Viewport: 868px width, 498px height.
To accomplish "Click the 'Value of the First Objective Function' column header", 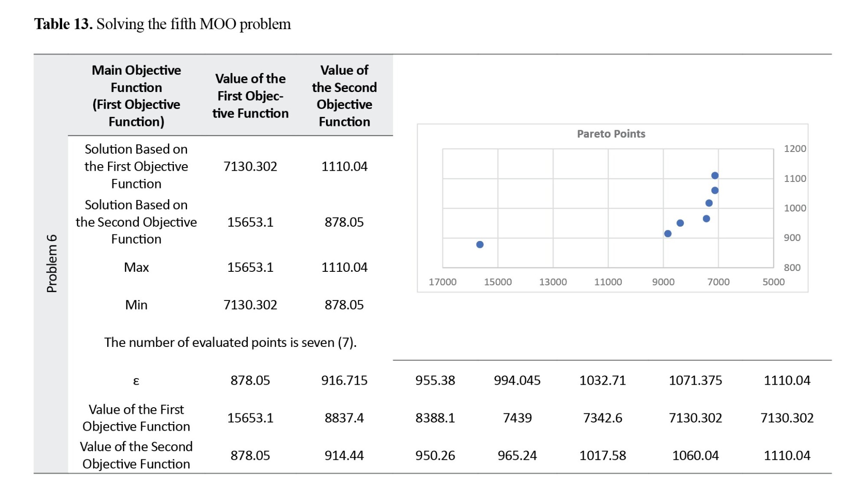I will coord(250,96).
